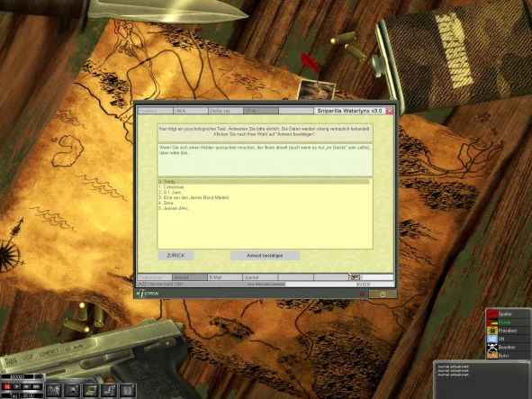Open the Journal tab in laptop taskbar

pyautogui.click(x=260, y=277)
